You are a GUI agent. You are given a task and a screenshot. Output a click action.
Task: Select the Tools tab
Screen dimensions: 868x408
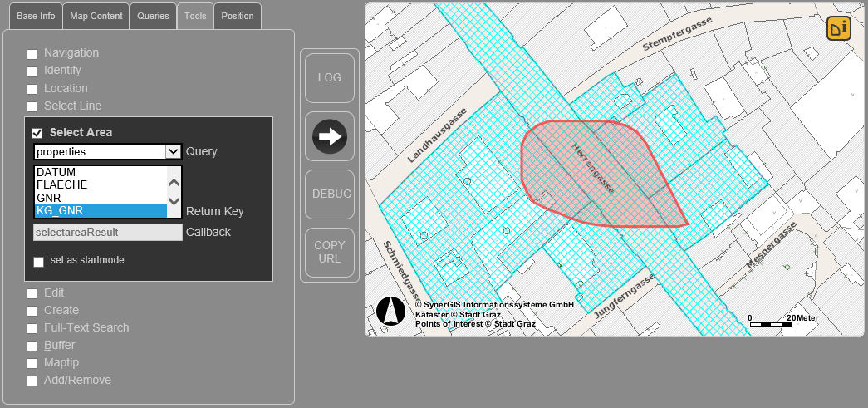(195, 16)
